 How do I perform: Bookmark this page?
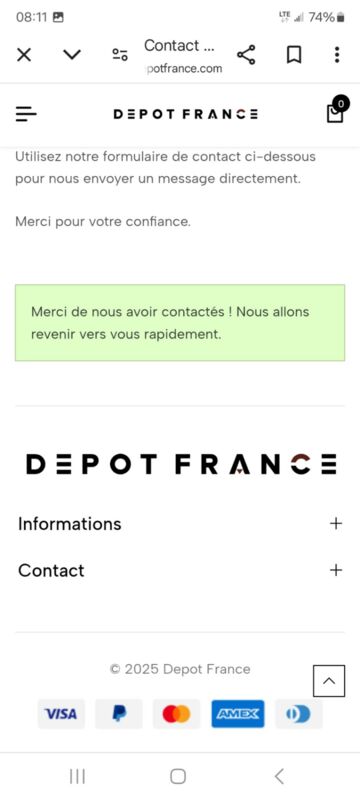294,55
